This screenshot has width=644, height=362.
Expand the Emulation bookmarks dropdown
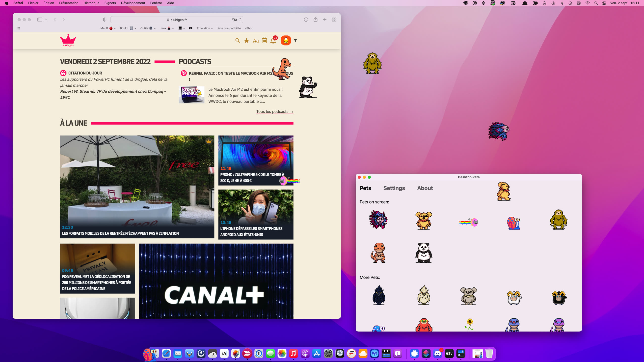[x=212, y=28]
